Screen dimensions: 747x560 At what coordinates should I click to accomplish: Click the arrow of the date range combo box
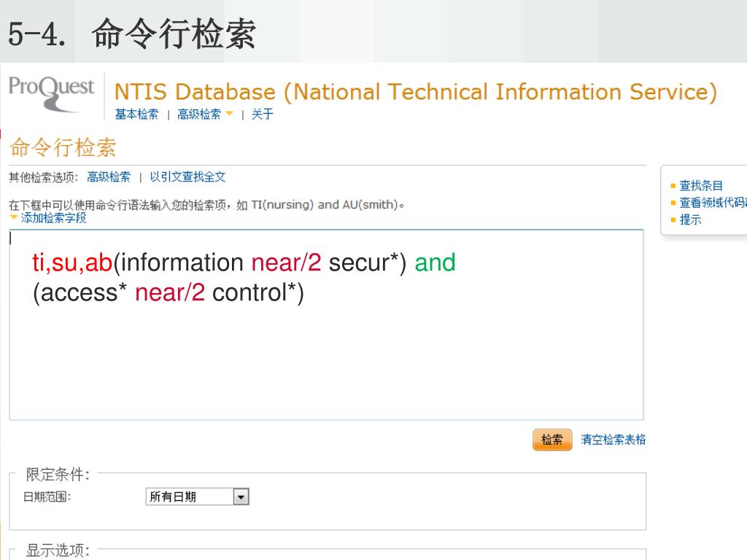241,497
